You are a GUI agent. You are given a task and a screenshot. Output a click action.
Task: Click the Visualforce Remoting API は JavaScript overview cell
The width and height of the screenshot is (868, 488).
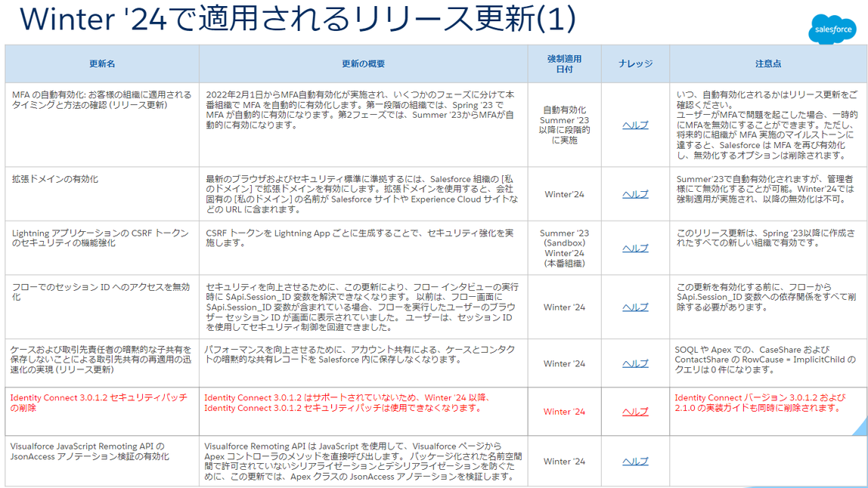pyautogui.click(x=363, y=461)
